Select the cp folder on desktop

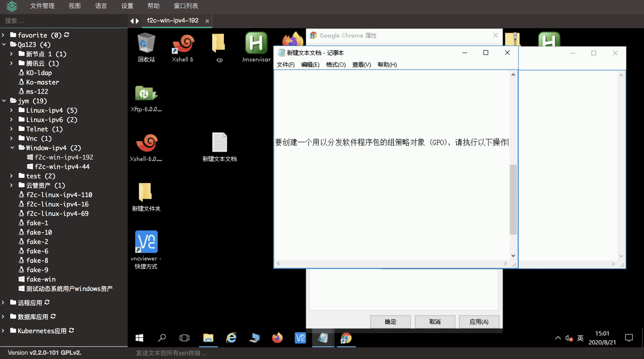219,47
